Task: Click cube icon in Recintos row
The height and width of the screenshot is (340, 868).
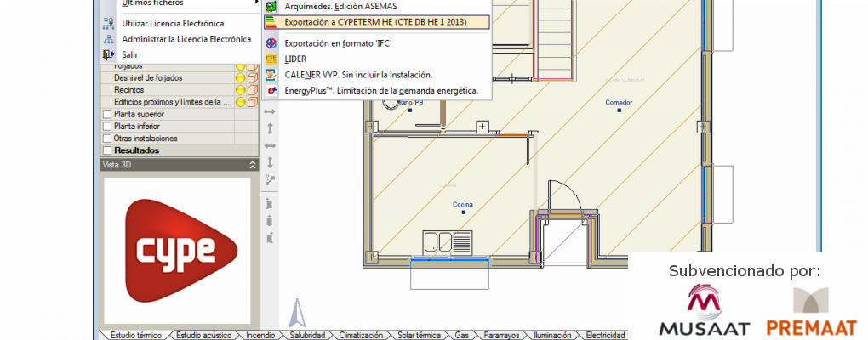Action: 253,90
